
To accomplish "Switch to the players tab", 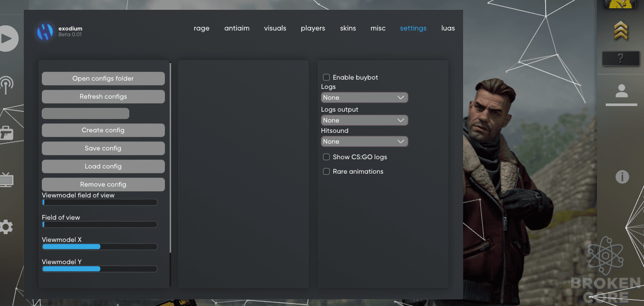I will (313, 28).
